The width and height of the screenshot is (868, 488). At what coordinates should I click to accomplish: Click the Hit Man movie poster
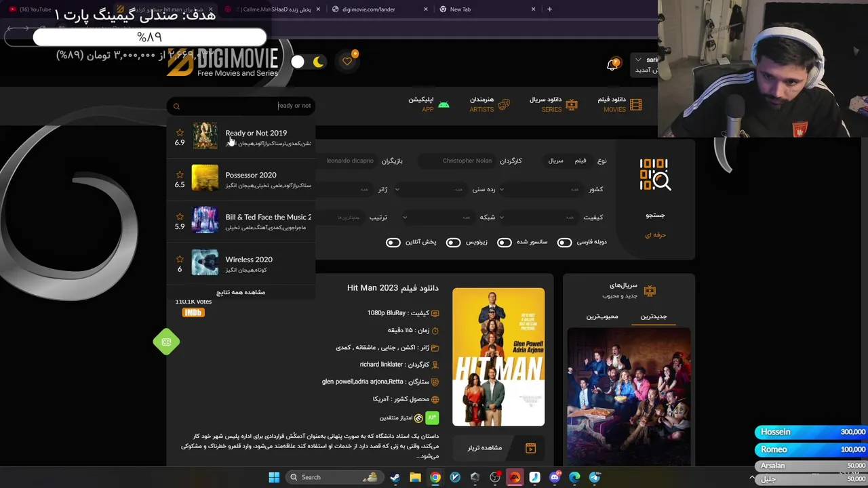498,357
